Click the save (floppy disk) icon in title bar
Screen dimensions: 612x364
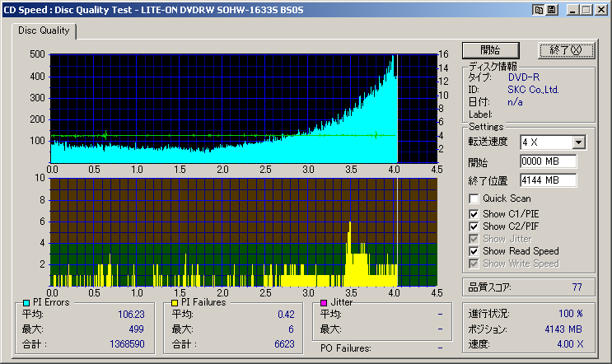552,10
